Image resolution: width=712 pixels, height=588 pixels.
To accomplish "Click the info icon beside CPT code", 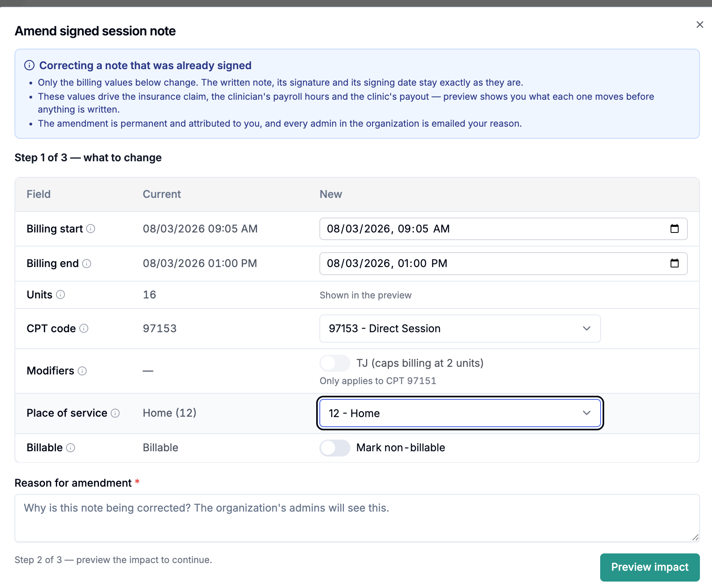I will [x=84, y=329].
